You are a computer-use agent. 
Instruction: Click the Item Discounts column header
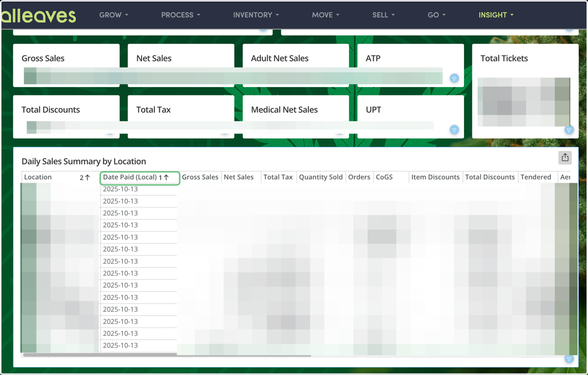coord(436,177)
